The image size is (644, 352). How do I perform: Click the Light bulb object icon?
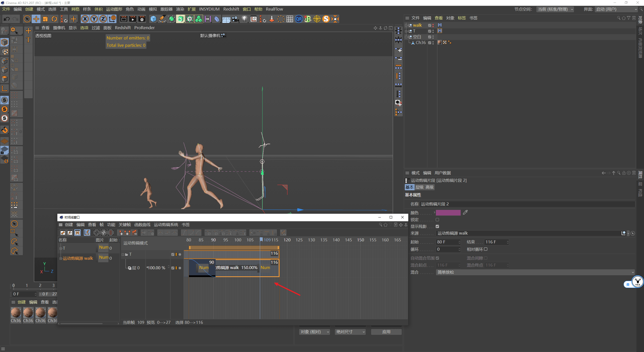[x=244, y=19]
